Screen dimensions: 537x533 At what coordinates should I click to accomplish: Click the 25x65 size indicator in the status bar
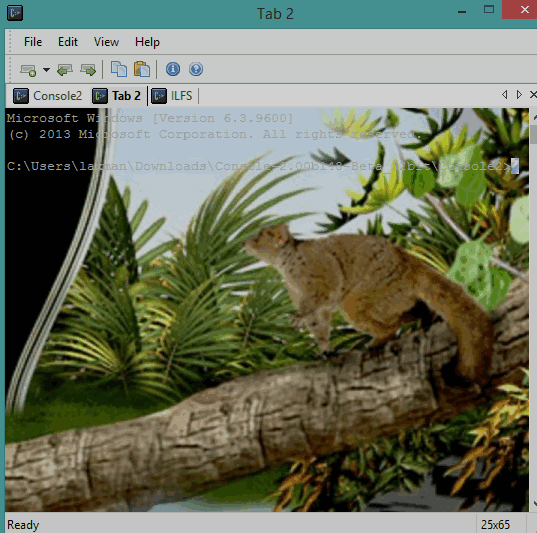[x=495, y=524]
